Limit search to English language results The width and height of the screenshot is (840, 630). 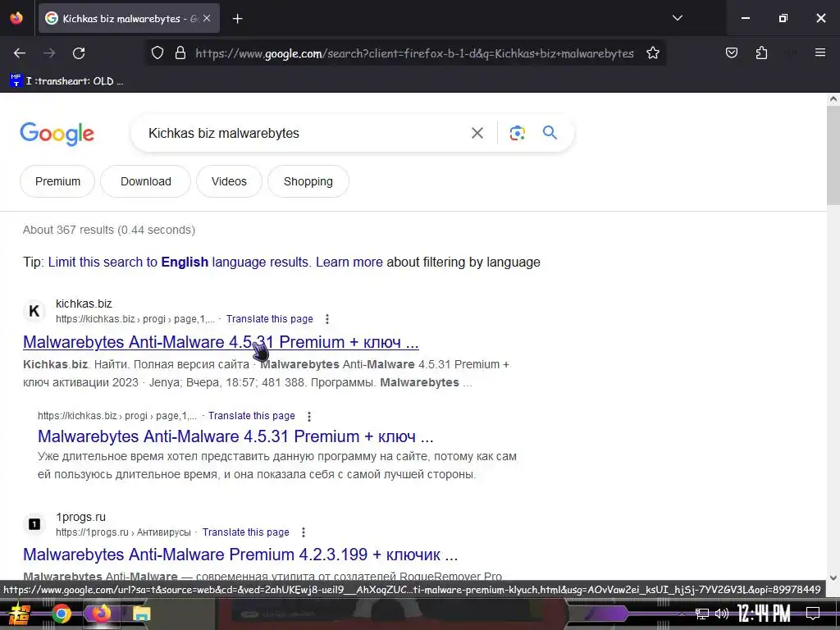tap(178, 262)
